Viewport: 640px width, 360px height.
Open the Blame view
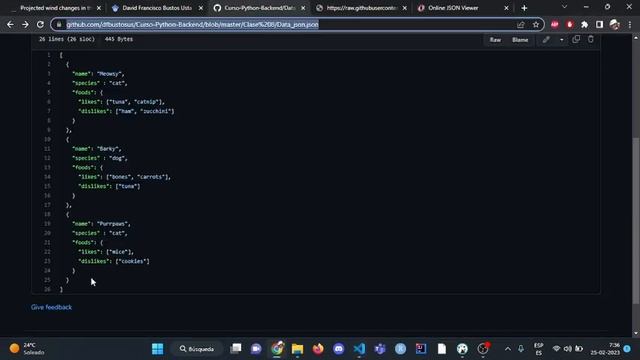tap(520, 40)
